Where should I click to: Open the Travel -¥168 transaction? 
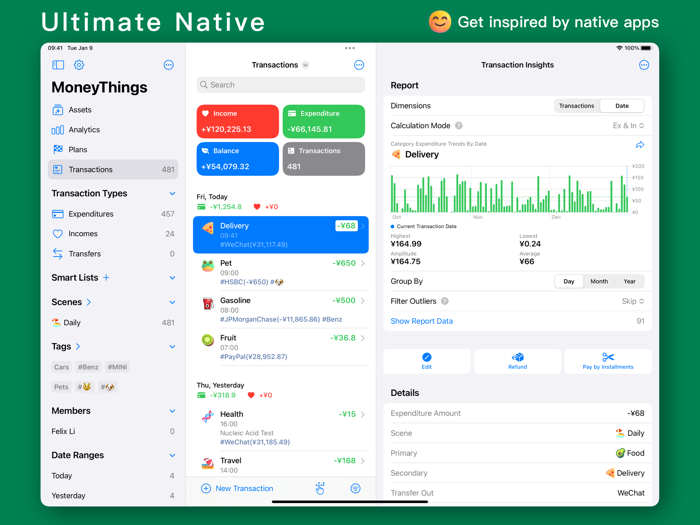[x=281, y=465]
